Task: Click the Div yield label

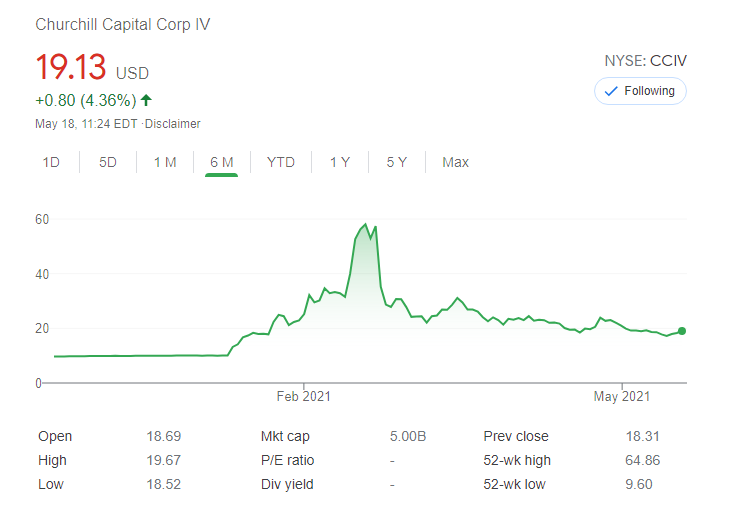Action: 287,484
